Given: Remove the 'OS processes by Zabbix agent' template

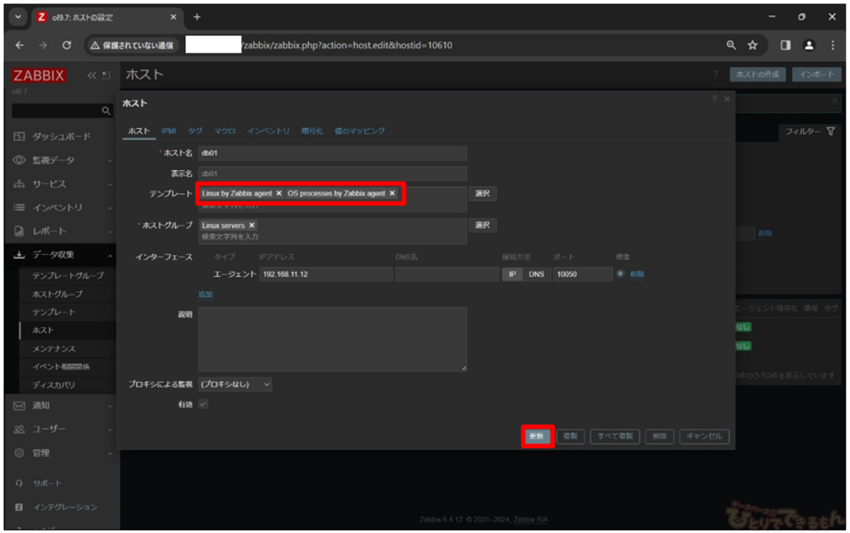Looking at the screenshot, I should [x=392, y=193].
